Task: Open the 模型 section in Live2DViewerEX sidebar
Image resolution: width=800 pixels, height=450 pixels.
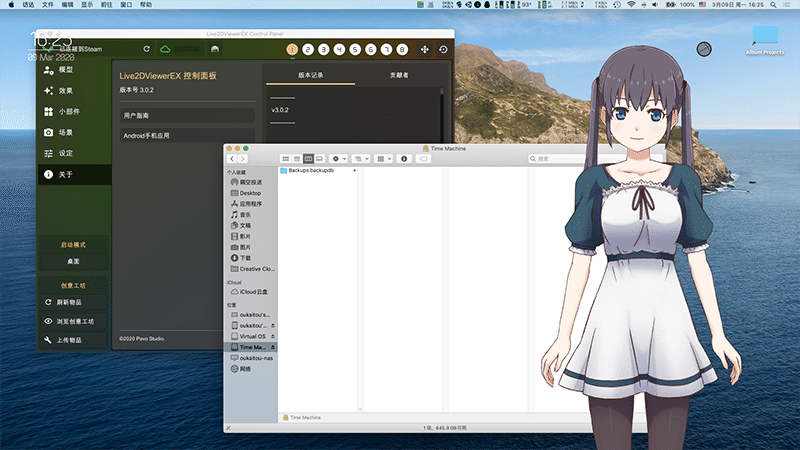Action: [x=74, y=70]
